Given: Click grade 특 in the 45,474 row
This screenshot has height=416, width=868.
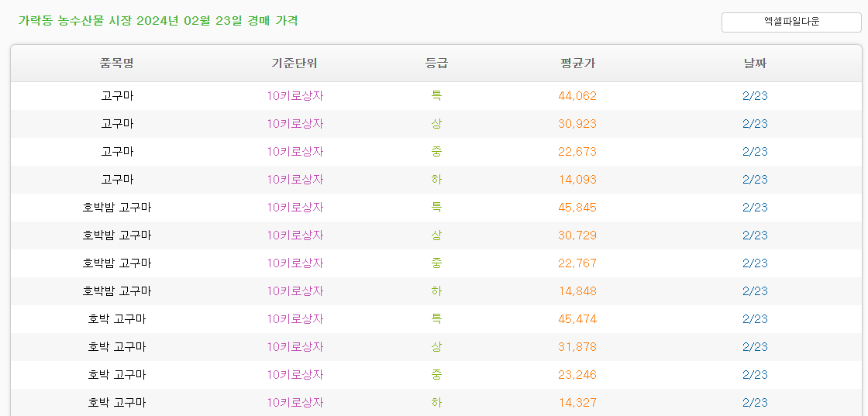Looking at the screenshot, I should 436,319.
